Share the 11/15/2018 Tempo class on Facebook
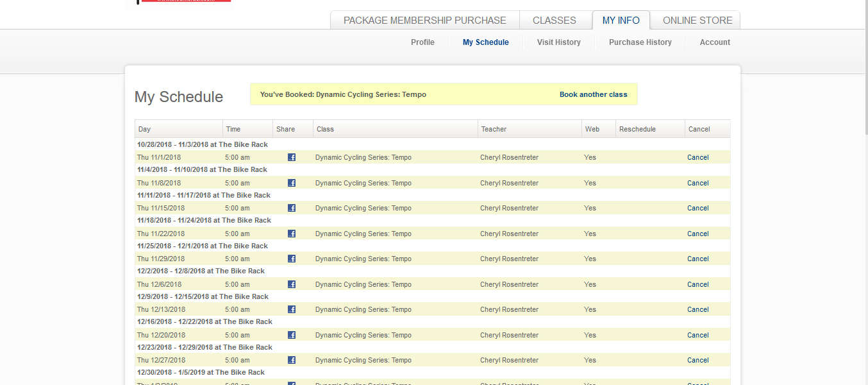This screenshot has width=868, height=385. (292, 208)
